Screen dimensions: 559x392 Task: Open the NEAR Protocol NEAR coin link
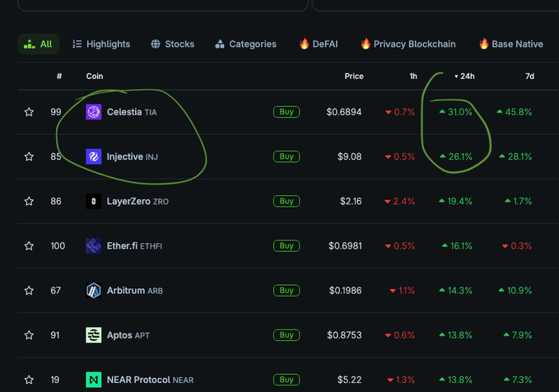[150, 380]
